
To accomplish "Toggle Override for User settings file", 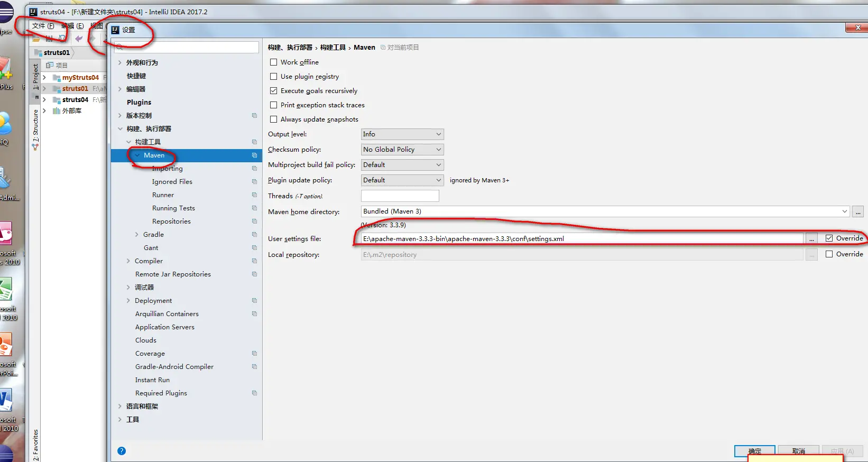I will tap(829, 238).
